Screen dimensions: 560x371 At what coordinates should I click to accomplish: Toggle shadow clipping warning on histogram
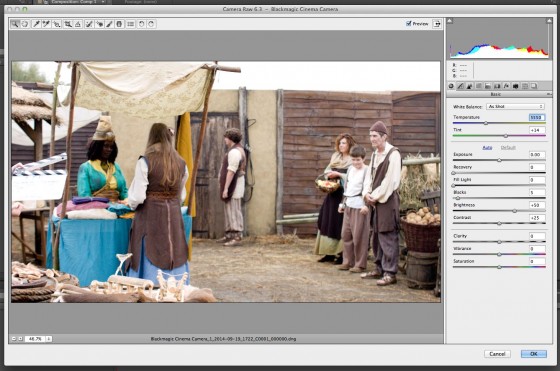click(450, 21)
